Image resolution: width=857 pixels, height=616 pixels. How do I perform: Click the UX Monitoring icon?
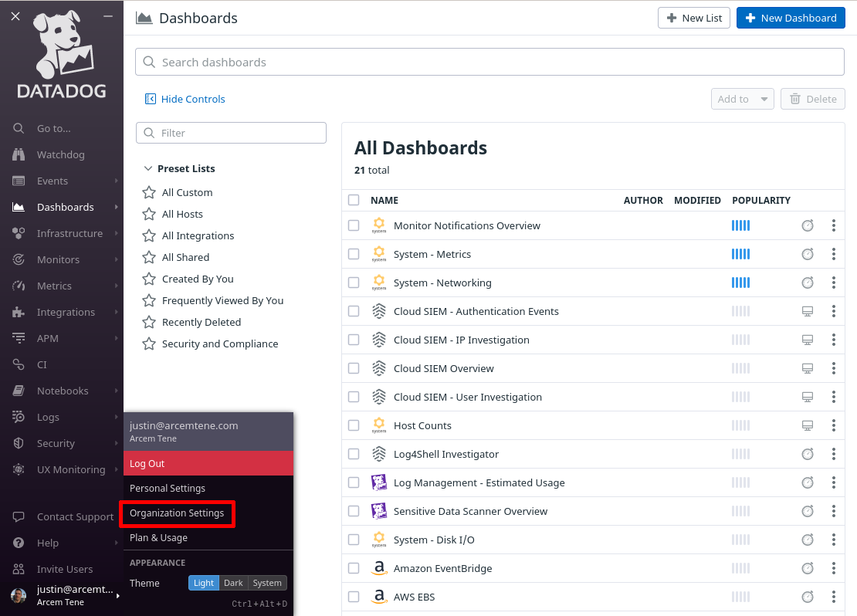[19, 469]
